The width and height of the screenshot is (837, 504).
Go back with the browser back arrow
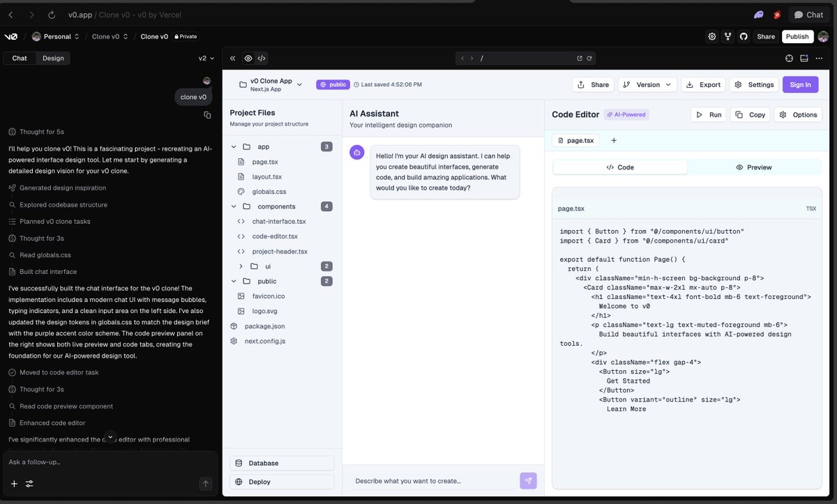[10, 15]
